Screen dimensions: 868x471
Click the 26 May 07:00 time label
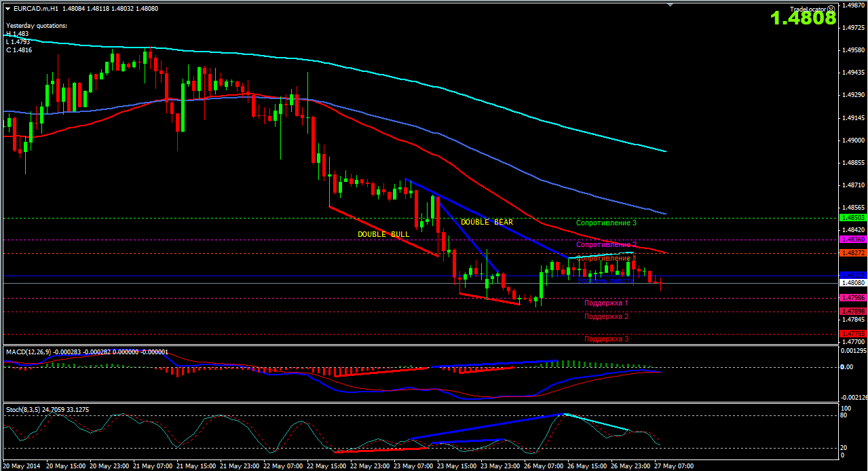pos(544,466)
